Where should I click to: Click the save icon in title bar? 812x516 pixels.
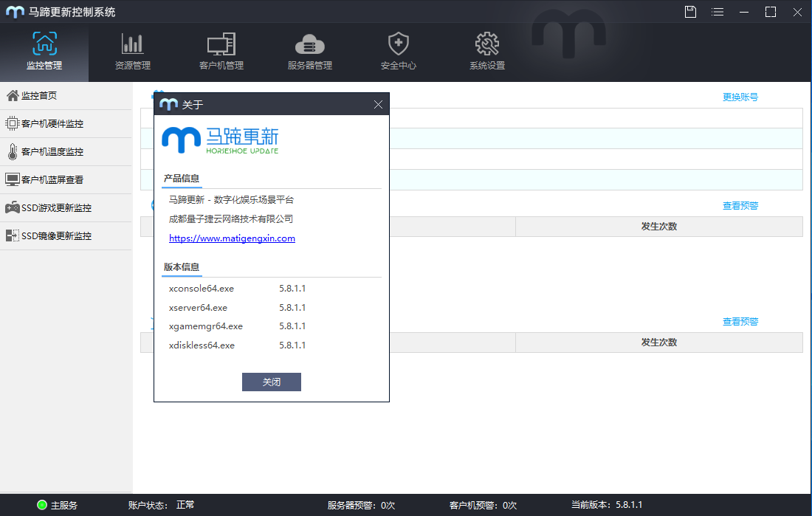pyautogui.click(x=690, y=12)
